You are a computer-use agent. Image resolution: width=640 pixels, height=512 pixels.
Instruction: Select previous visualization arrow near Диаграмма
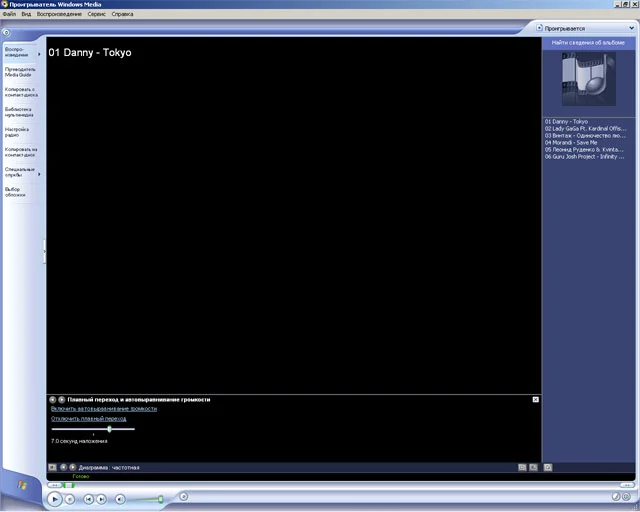[x=63, y=467]
